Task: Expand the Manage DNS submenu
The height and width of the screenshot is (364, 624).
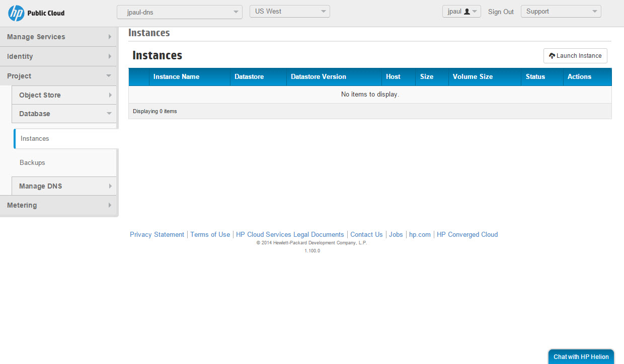Action: [x=64, y=186]
